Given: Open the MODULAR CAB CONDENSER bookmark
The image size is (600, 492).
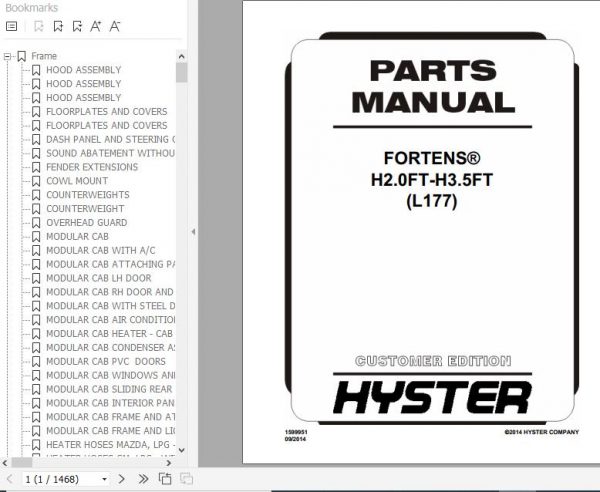Looking at the screenshot, I should coord(110,347).
